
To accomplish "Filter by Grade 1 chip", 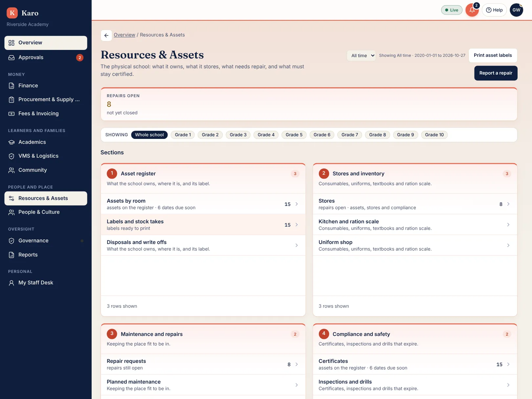I will tap(183, 135).
